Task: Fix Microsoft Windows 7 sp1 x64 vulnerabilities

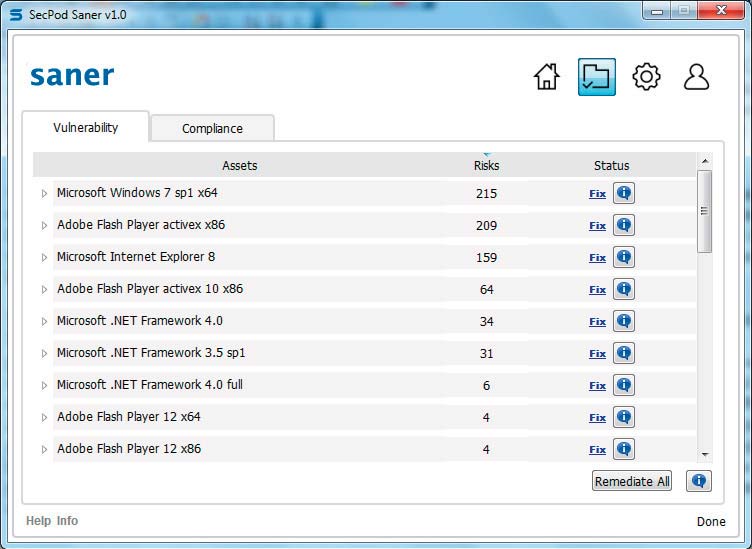Action: [598, 194]
